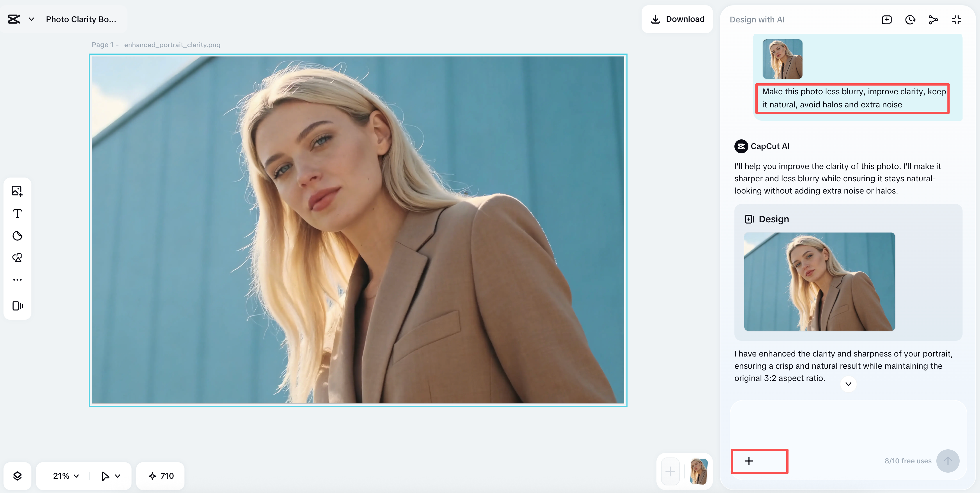Open the More tools ellipsis menu
980x493 pixels.
point(17,280)
